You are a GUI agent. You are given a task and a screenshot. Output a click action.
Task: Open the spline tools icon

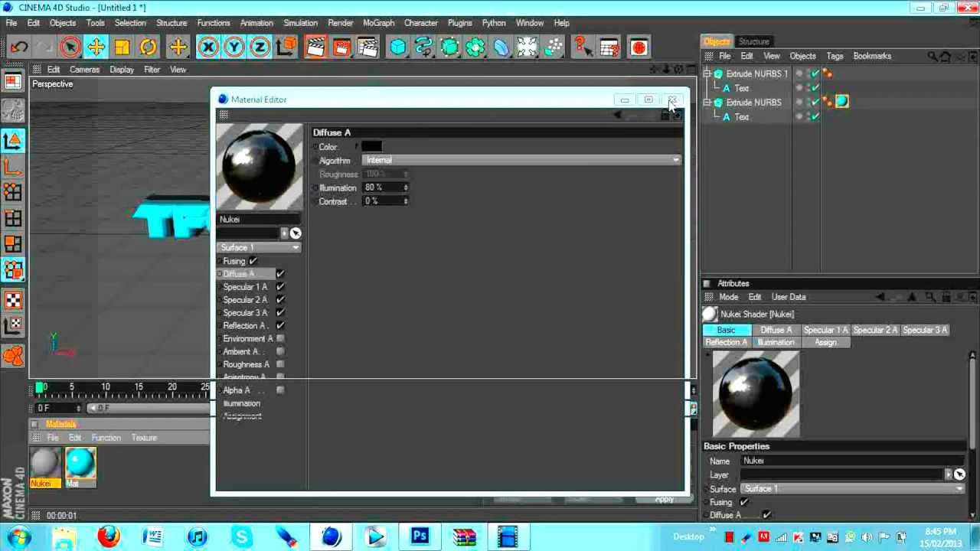[x=423, y=47]
